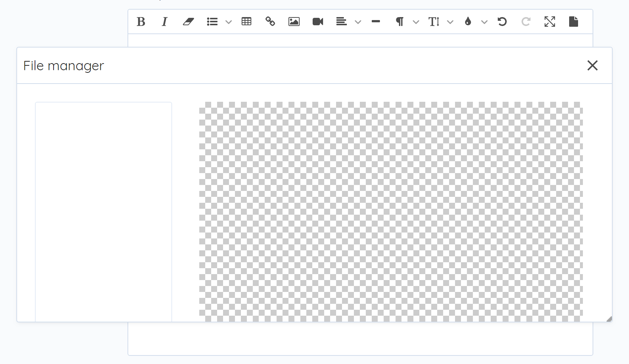This screenshot has height=364, width=629.
Task: Toggle bold formatting
Action: click(x=141, y=22)
